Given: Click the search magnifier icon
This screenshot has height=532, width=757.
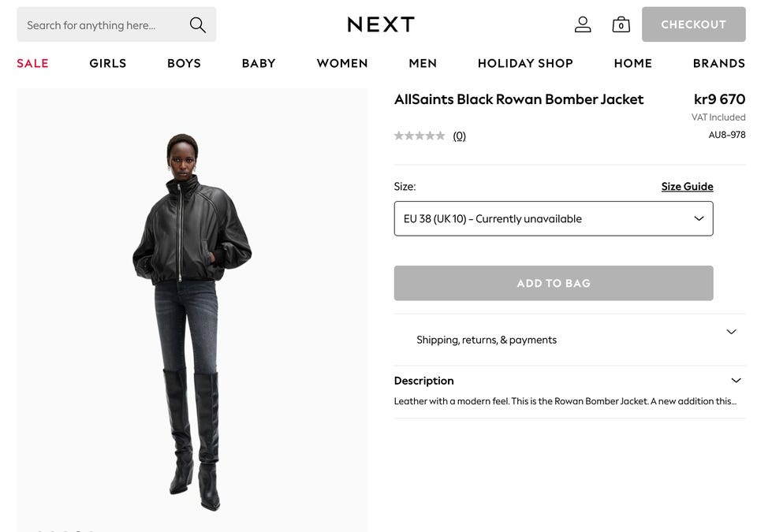Looking at the screenshot, I should click(x=197, y=24).
